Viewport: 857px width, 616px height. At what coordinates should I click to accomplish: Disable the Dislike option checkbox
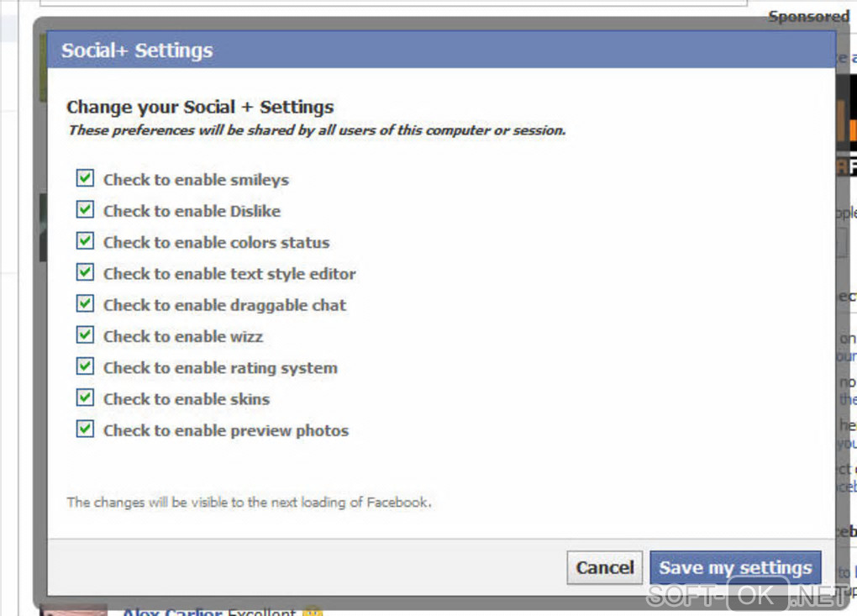pyautogui.click(x=85, y=209)
